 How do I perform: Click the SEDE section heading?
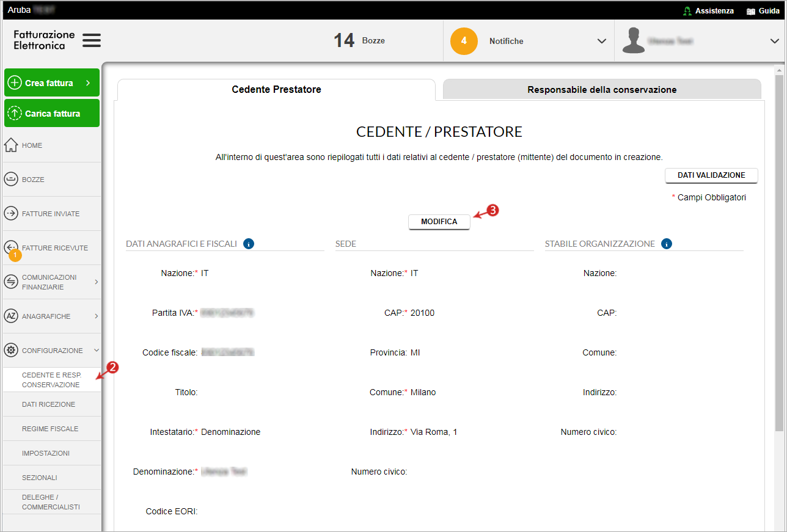click(x=346, y=244)
